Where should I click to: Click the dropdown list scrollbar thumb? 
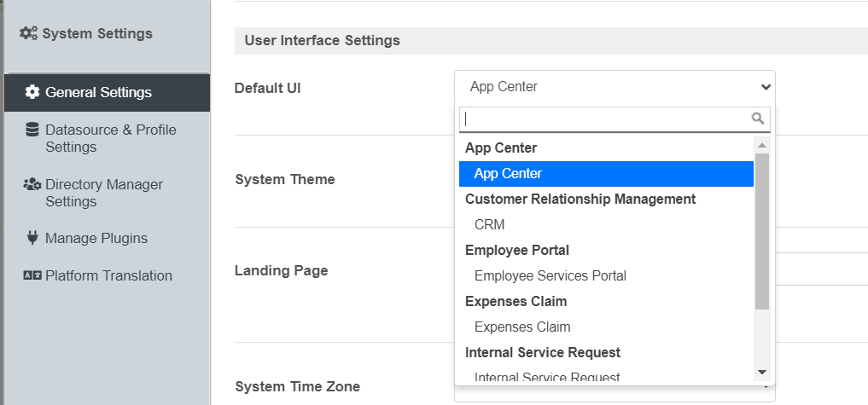762,230
